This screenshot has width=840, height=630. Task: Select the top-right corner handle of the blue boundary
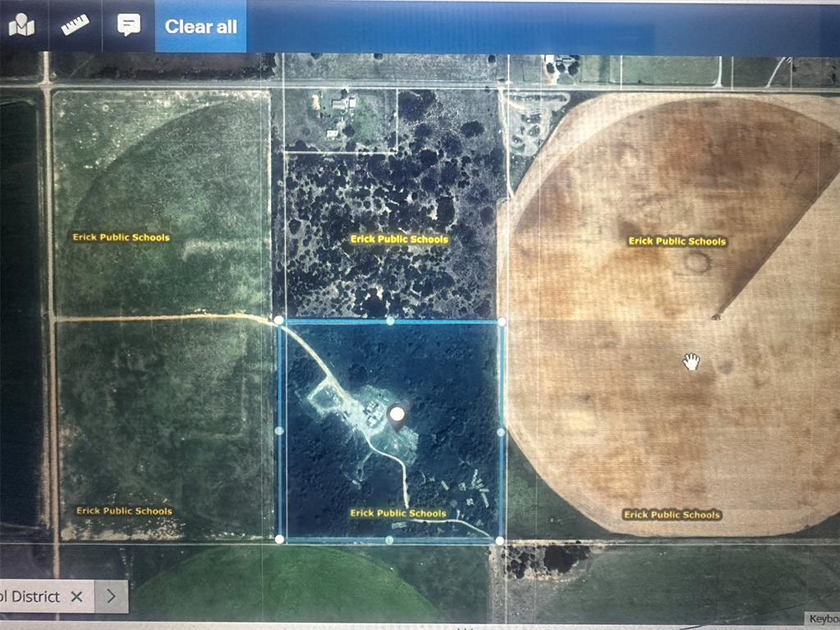pyautogui.click(x=502, y=321)
